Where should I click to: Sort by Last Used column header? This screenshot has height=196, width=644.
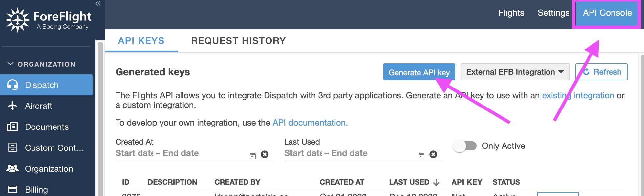tap(409, 182)
